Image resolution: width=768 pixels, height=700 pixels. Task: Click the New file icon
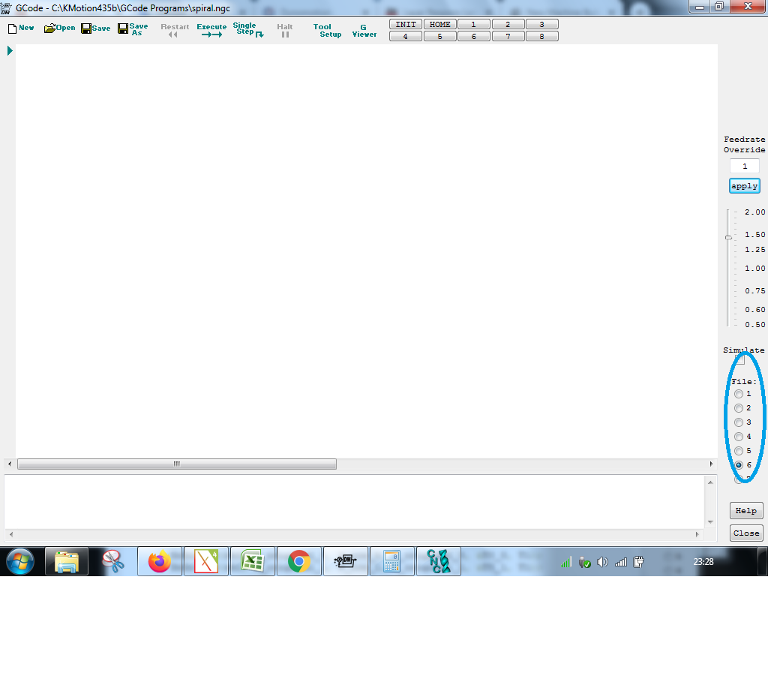(x=20, y=29)
